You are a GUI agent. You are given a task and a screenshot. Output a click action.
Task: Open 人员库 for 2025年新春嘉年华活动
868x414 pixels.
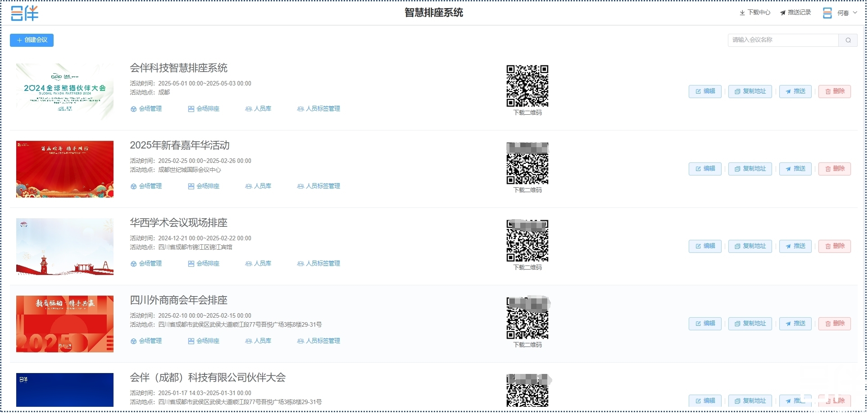click(258, 186)
